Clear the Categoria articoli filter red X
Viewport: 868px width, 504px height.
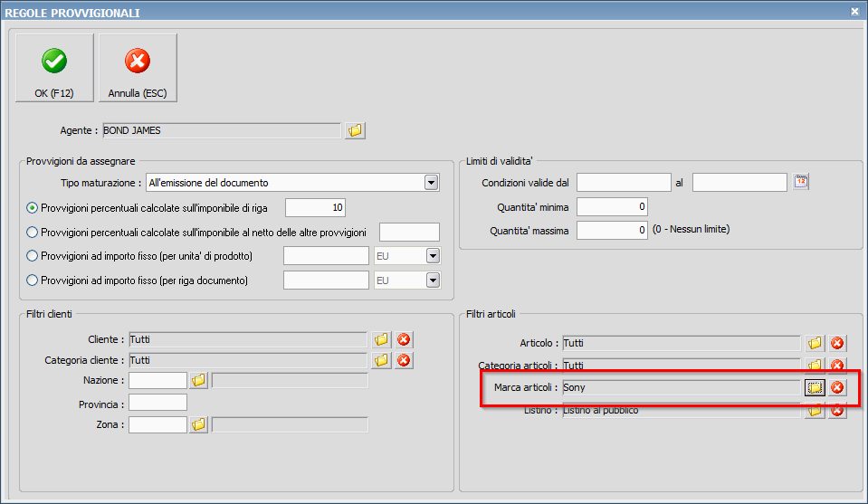pyautogui.click(x=837, y=365)
